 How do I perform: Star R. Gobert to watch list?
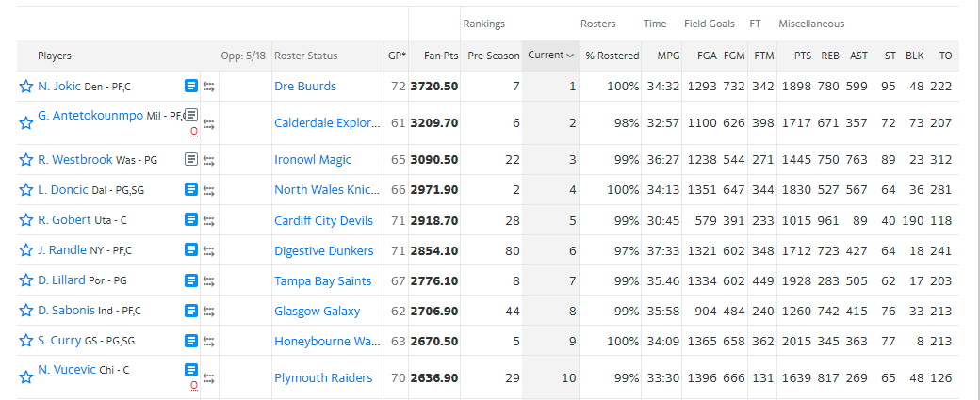point(25,220)
